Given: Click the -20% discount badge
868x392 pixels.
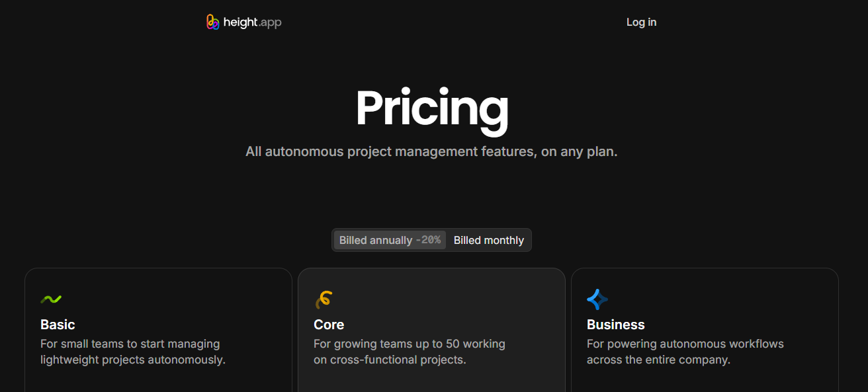Looking at the screenshot, I should pyautogui.click(x=428, y=240).
